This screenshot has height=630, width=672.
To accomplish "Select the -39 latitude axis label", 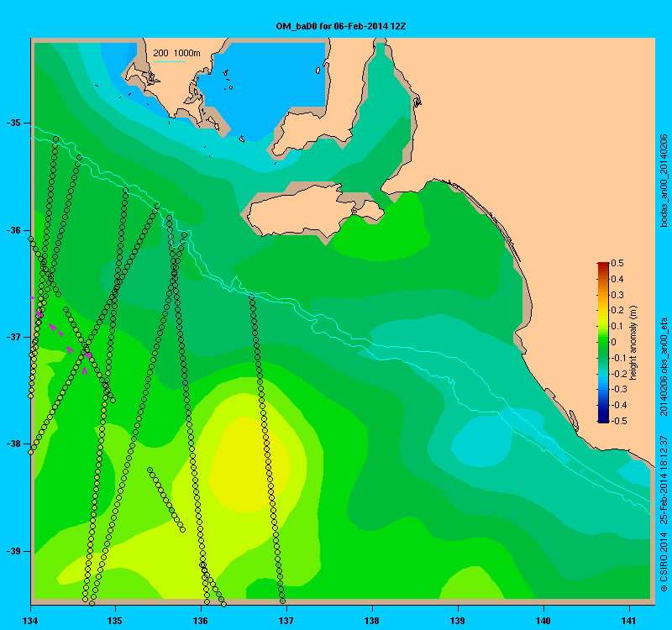I will coord(13,551).
